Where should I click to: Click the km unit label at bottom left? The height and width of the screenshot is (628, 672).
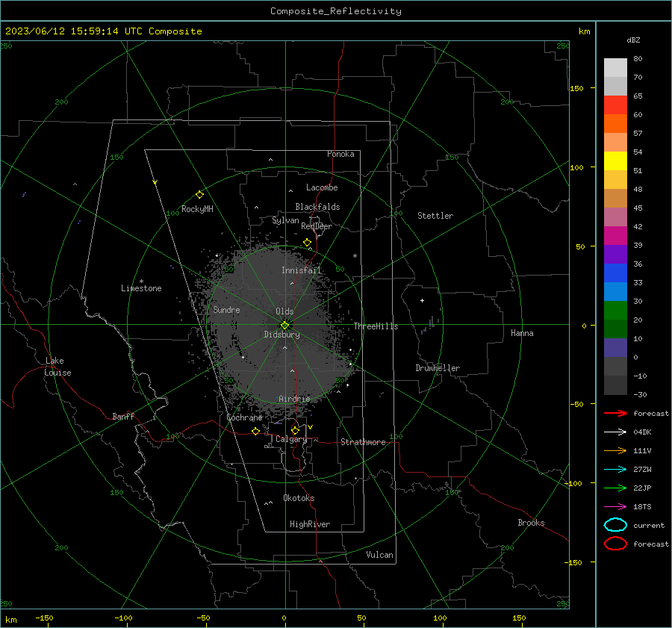(x=10, y=620)
